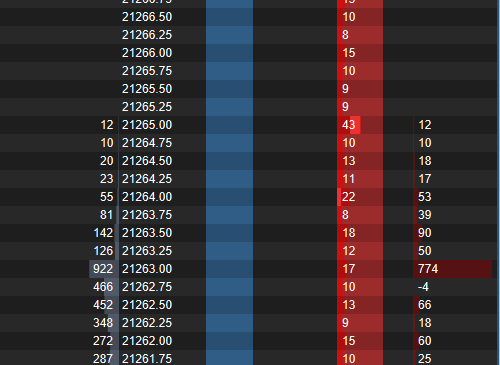Image resolution: width=500 pixels, height=365 pixels.
Task: Click the 20 volume beside 21264.50
Action: tap(107, 161)
